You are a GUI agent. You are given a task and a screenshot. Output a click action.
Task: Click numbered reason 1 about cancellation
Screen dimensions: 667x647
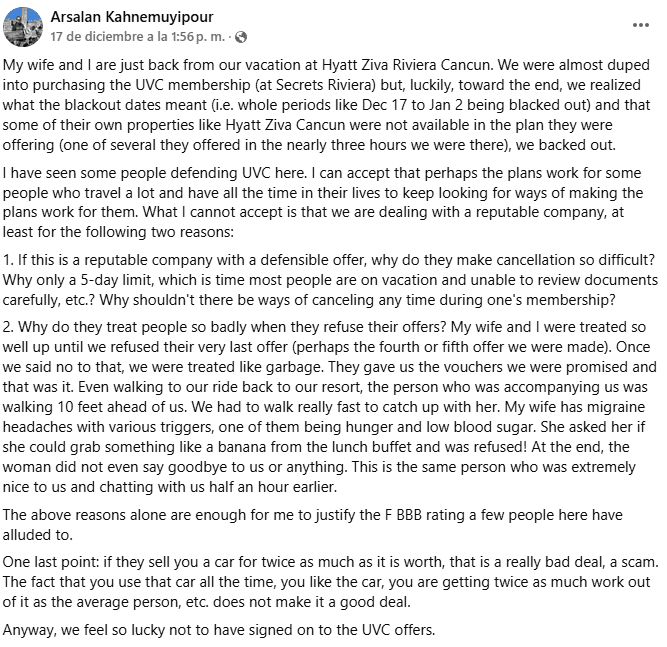click(x=330, y=280)
